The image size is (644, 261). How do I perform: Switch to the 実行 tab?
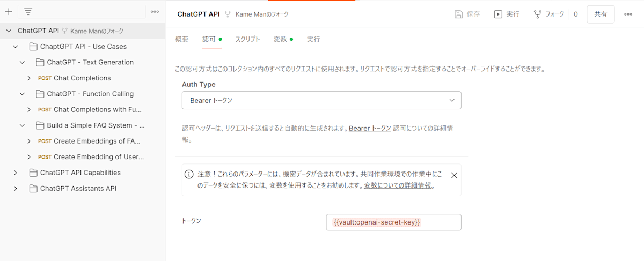click(313, 39)
